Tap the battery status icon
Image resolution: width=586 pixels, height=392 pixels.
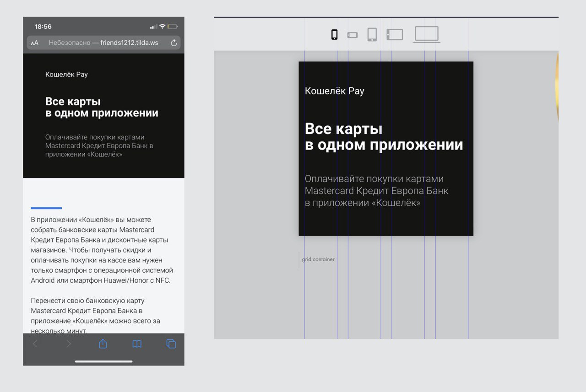[x=173, y=27]
